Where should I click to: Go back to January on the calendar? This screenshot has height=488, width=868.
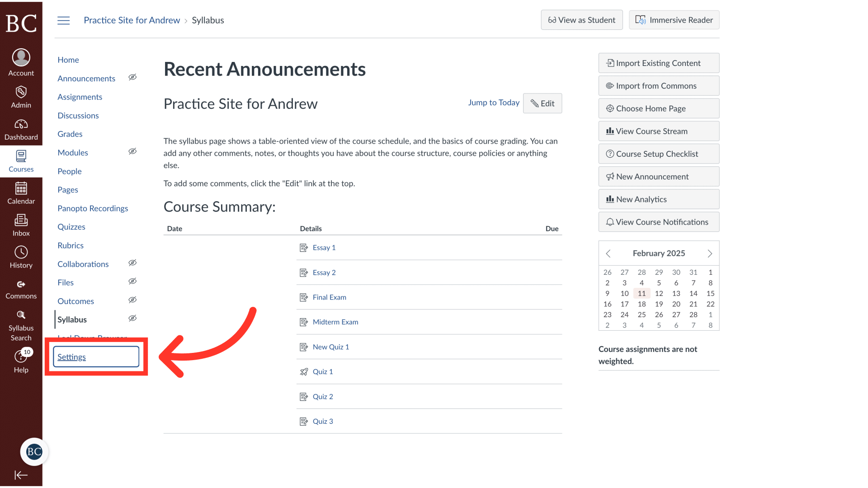[608, 253]
